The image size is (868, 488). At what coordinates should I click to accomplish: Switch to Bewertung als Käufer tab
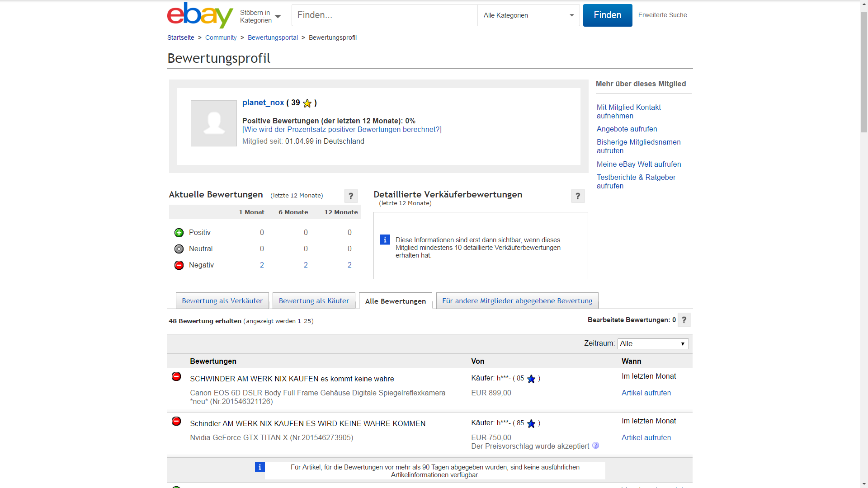314,301
